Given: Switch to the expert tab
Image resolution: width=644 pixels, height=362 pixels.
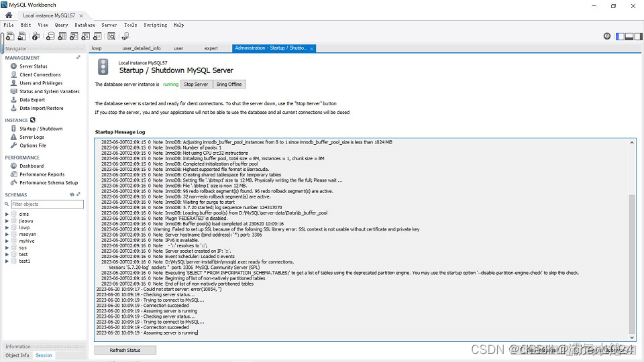Looking at the screenshot, I should [211, 48].
